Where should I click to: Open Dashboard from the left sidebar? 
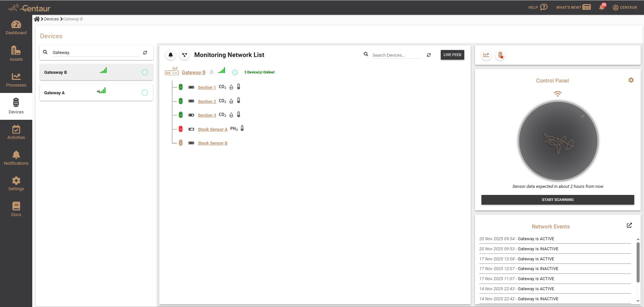(x=16, y=27)
